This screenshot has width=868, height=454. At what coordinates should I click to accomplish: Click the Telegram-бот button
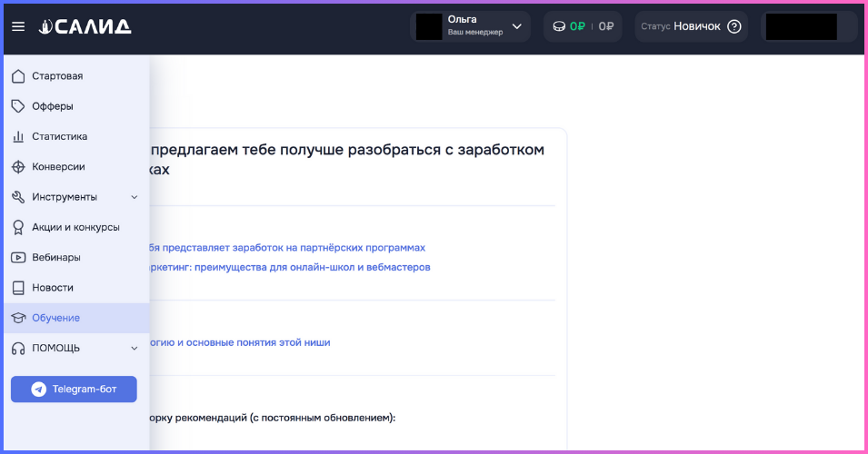click(x=74, y=390)
